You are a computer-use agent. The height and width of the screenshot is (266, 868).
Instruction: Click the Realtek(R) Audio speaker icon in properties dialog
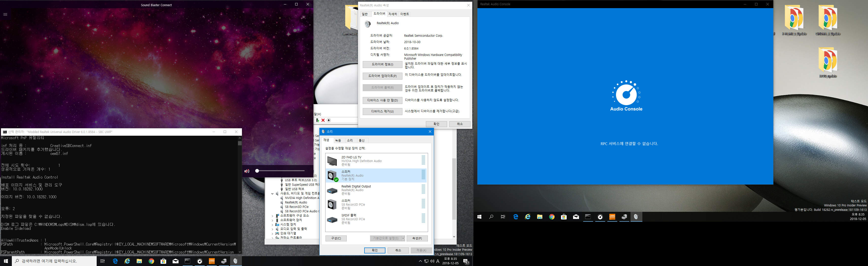click(x=368, y=24)
